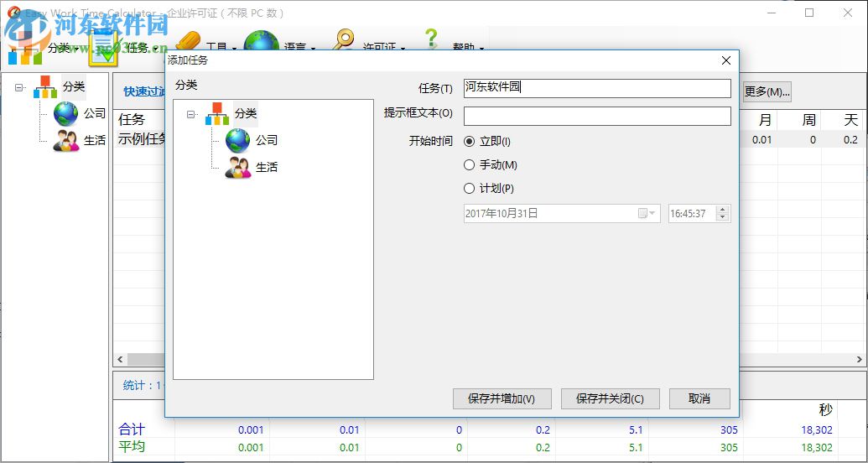The height and width of the screenshot is (463, 868).
Task: Collapse 分类 tree in Add Task dialog
Action: 191,114
